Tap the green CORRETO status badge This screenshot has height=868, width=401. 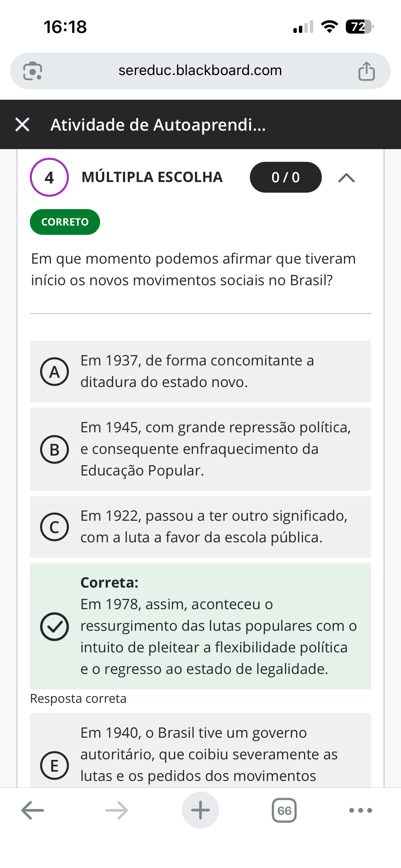click(65, 222)
